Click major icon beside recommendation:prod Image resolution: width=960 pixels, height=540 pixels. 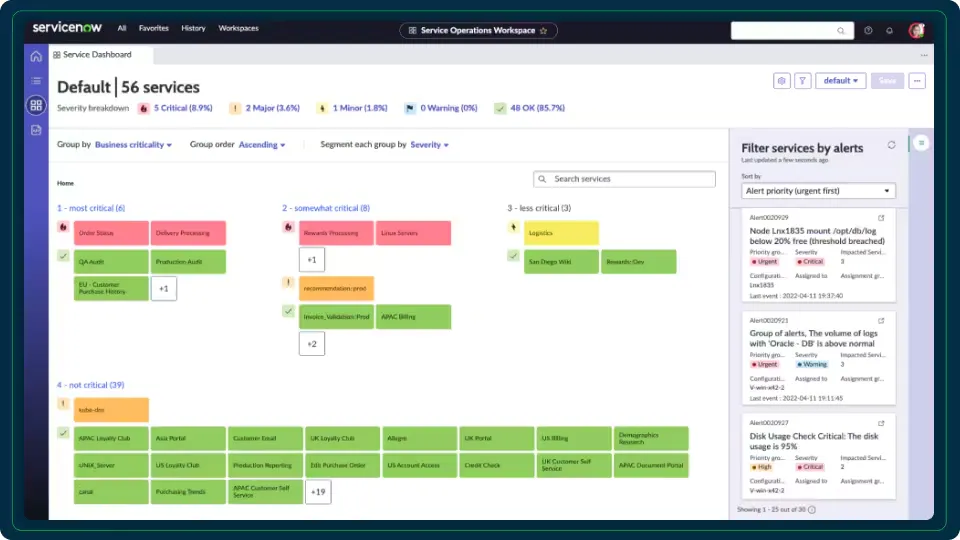(288, 282)
